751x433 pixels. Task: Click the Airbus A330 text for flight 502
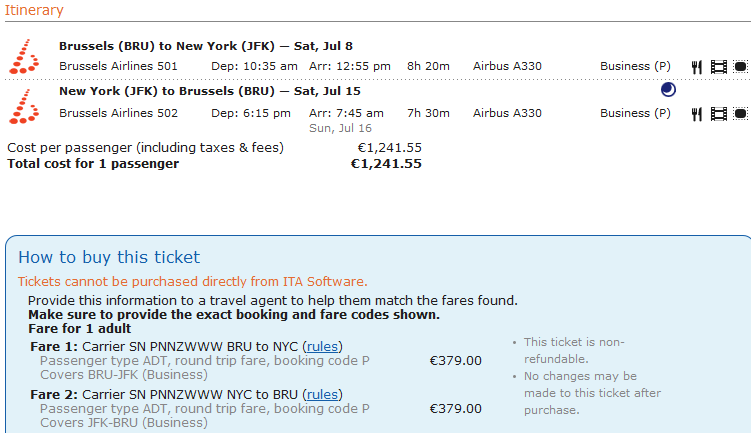[507, 113]
